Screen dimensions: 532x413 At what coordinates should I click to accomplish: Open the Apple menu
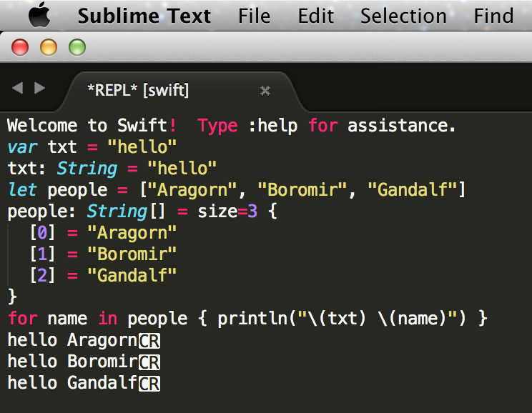(x=39, y=14)
